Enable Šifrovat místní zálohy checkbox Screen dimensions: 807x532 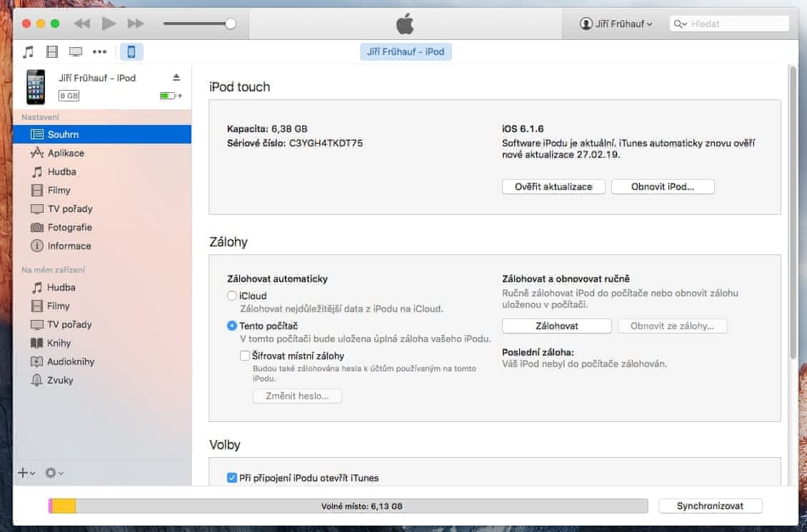245,356
